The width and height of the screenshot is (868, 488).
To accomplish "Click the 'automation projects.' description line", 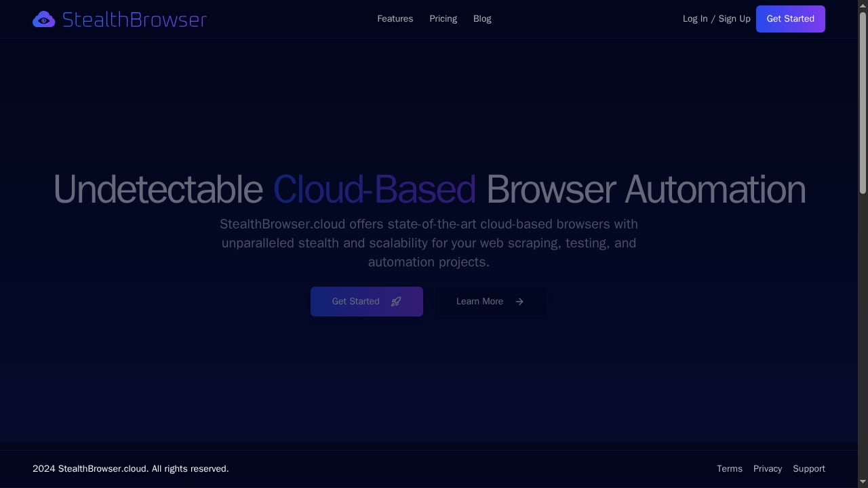I will (429, 262).
